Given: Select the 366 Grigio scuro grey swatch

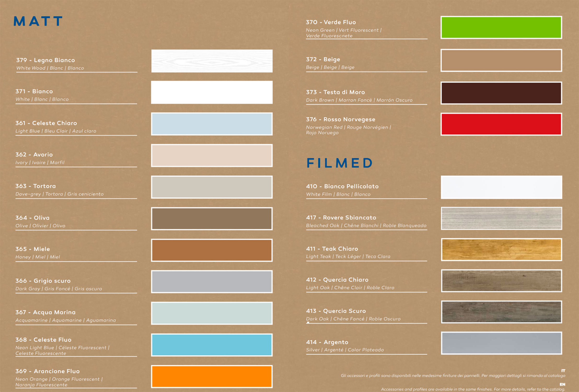Looking at the screenshot, I should tap(212, 282).
